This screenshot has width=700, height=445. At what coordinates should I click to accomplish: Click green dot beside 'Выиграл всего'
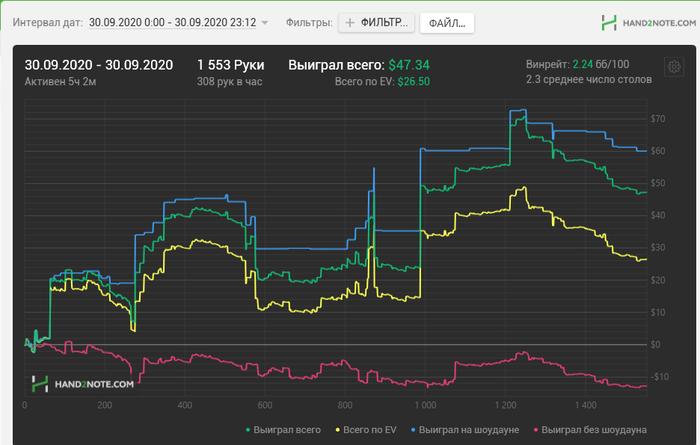(248, 430)
